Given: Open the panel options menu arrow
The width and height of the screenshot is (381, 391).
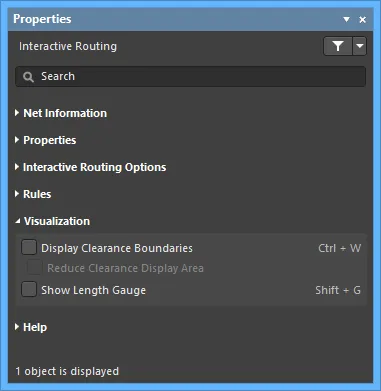Looking at the screenshot, I should pos(347,19).
